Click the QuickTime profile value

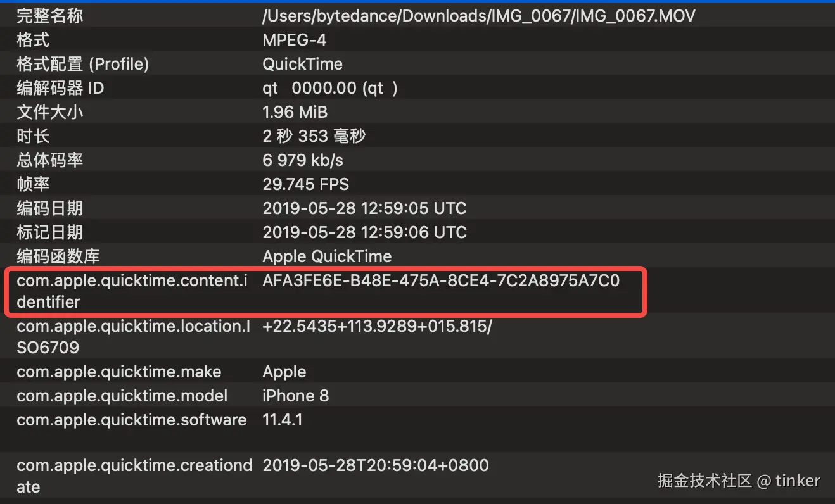tap(302, 64)
